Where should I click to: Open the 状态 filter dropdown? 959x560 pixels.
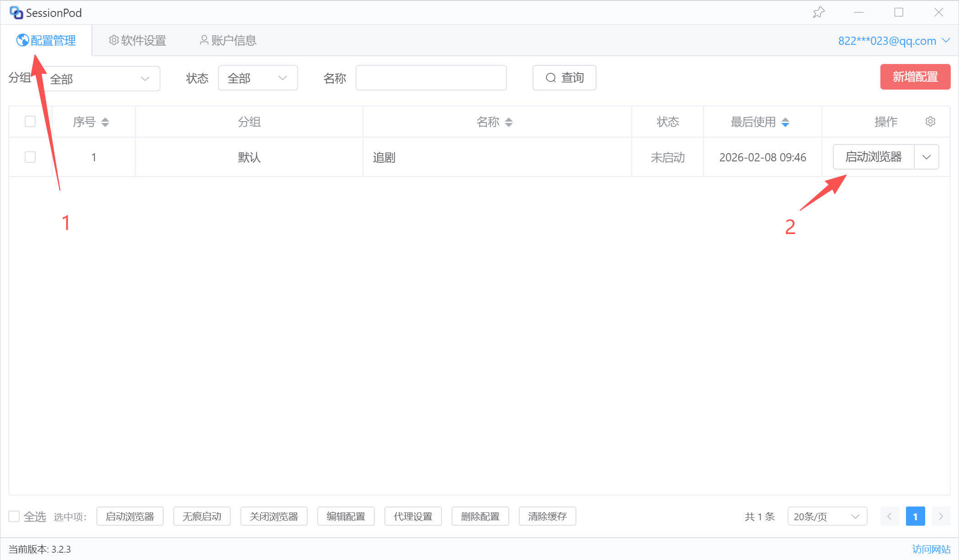pyautogui.click(x=258, y=78)
